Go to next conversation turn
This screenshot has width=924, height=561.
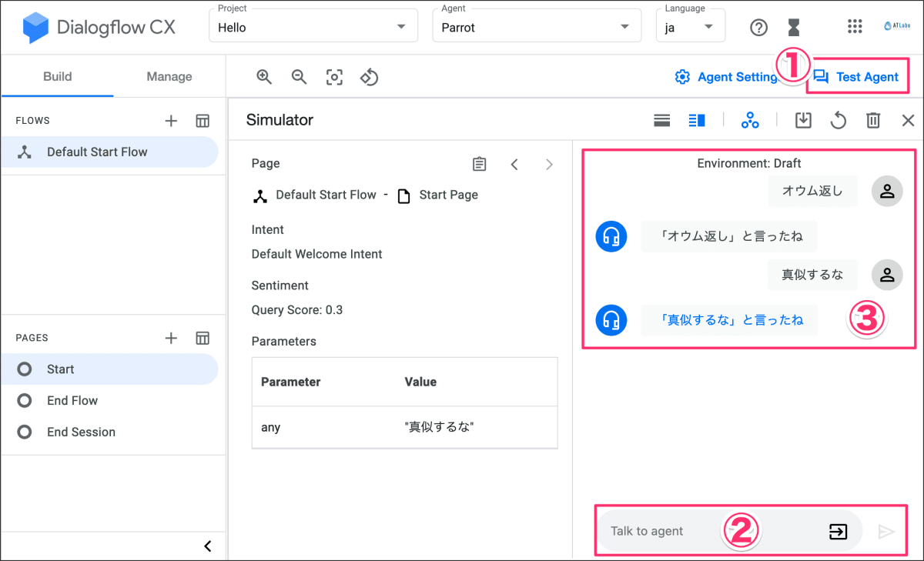(549, 164)
